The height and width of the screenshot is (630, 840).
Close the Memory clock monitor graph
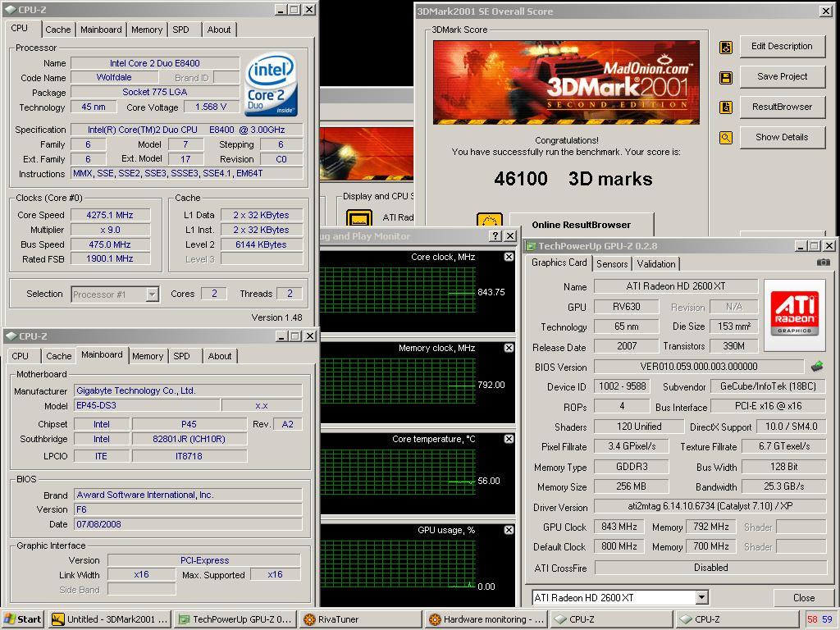point(509,348)
